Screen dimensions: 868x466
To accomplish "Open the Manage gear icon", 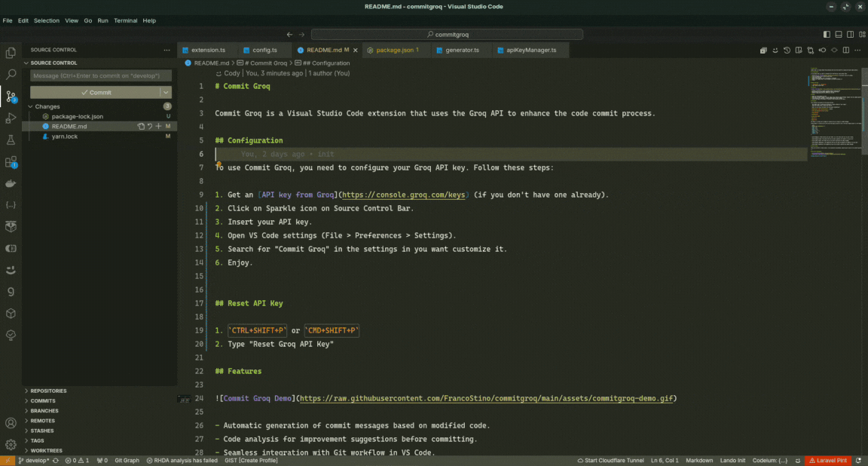I will (x=11, y=444).
